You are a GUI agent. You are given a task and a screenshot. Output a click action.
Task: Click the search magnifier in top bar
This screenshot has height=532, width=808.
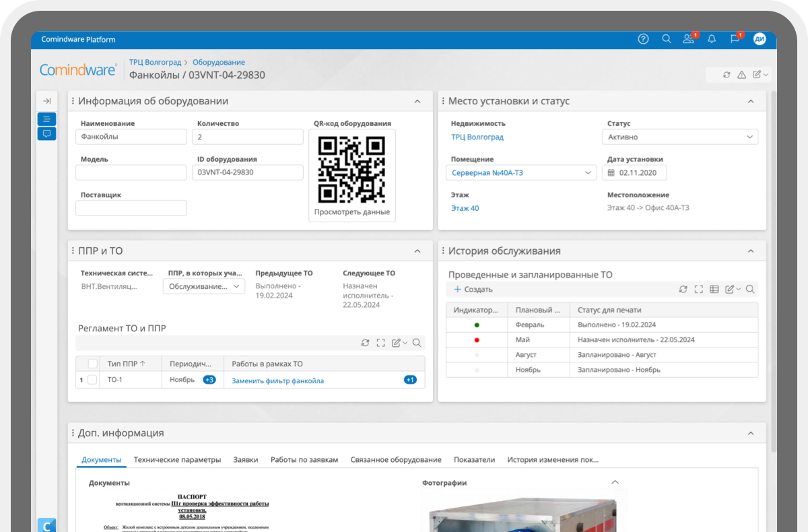666,39
